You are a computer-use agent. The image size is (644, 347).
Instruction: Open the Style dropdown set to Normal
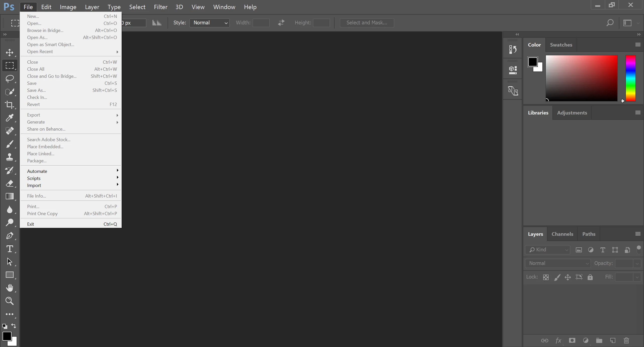point(209,23)
